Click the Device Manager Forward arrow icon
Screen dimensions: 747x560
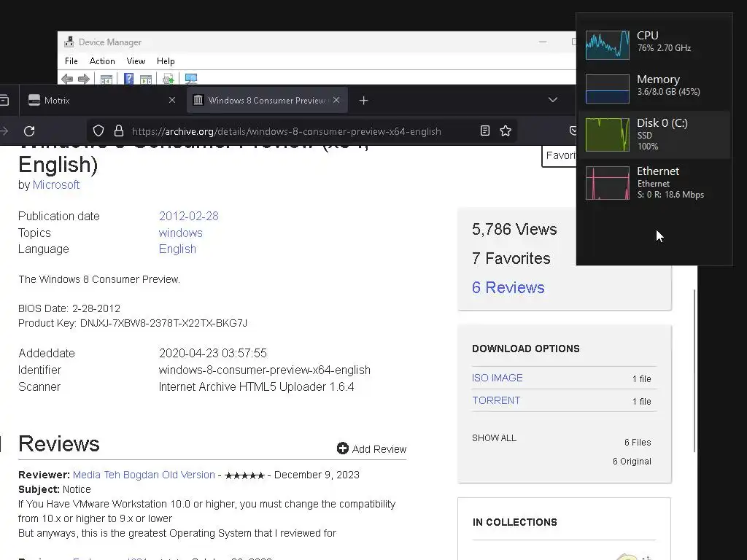[x=83, y=79]
